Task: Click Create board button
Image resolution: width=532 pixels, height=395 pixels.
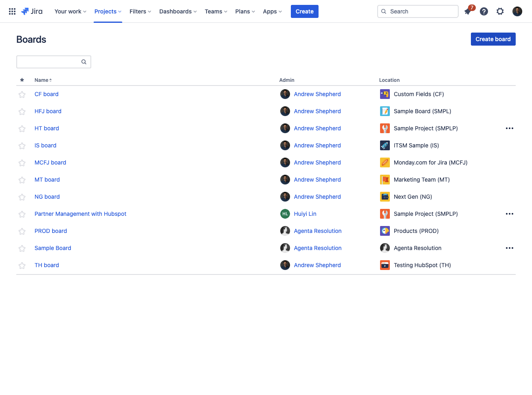Action: [493, 39]
